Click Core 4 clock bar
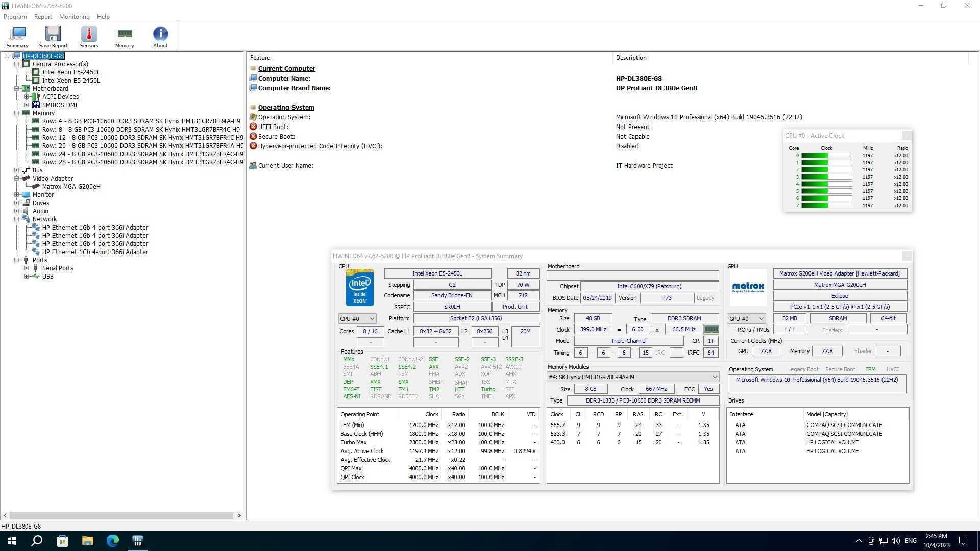Image resolution: width=980 pixels, height=551 pixels. 826,184
